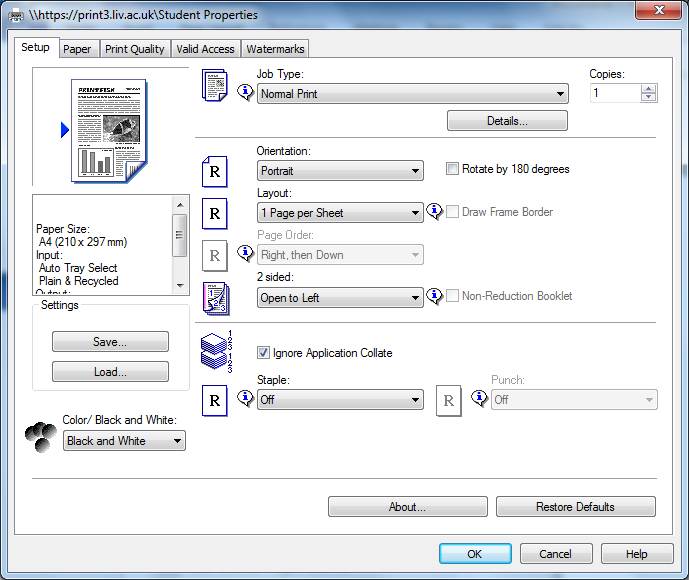
Task: Click the 'Auto Tray Select' summary text
Action: [x=78, y=268]
